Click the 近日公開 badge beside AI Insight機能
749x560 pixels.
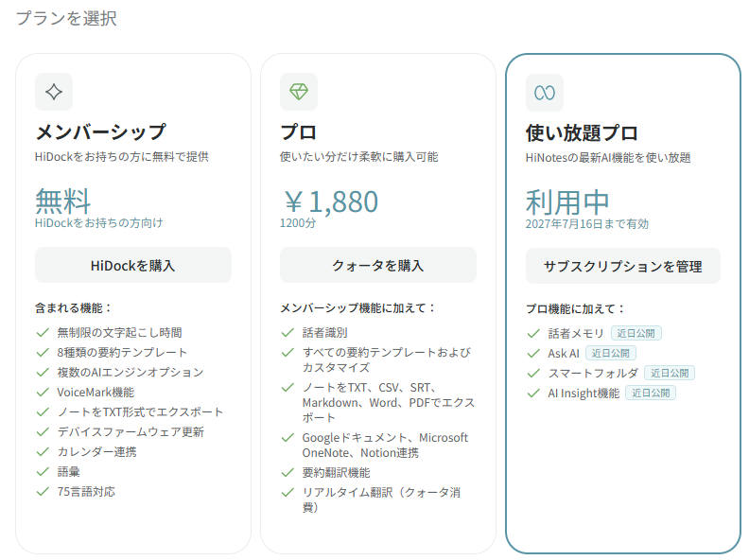pos(651,393)
